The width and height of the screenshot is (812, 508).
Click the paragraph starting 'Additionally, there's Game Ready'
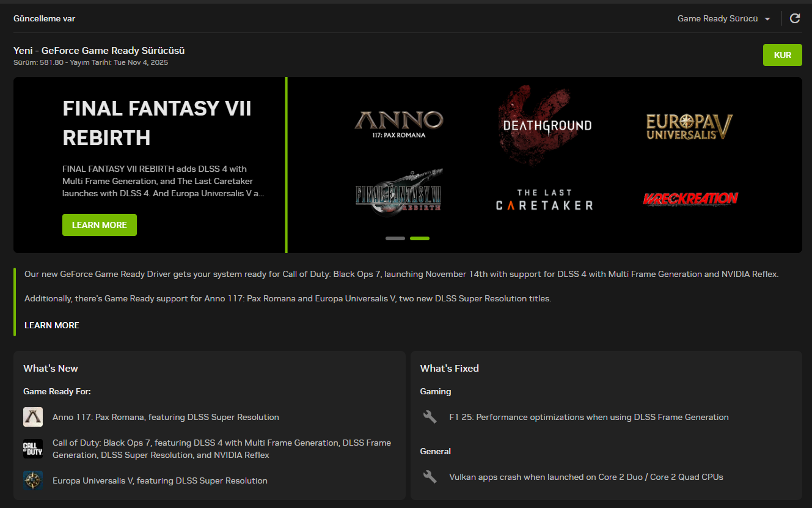pos(288,299)
